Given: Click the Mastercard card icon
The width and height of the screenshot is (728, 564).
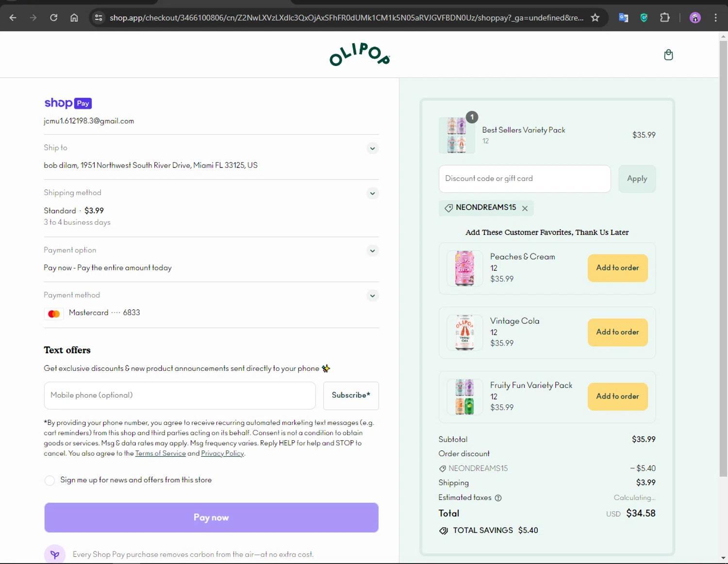Looking at the screenshot, I should pyautogui.click(x=54, y=314).
